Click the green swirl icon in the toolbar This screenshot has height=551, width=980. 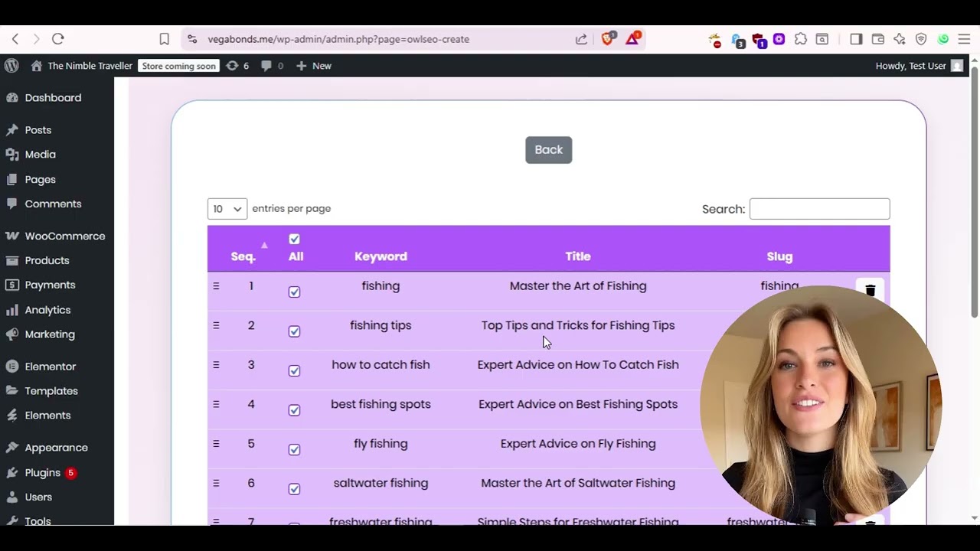pos(943,39)
